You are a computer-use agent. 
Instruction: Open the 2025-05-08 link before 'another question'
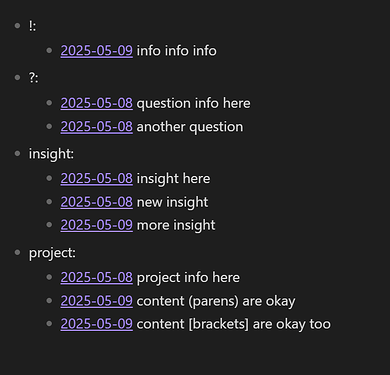[97, 127]
